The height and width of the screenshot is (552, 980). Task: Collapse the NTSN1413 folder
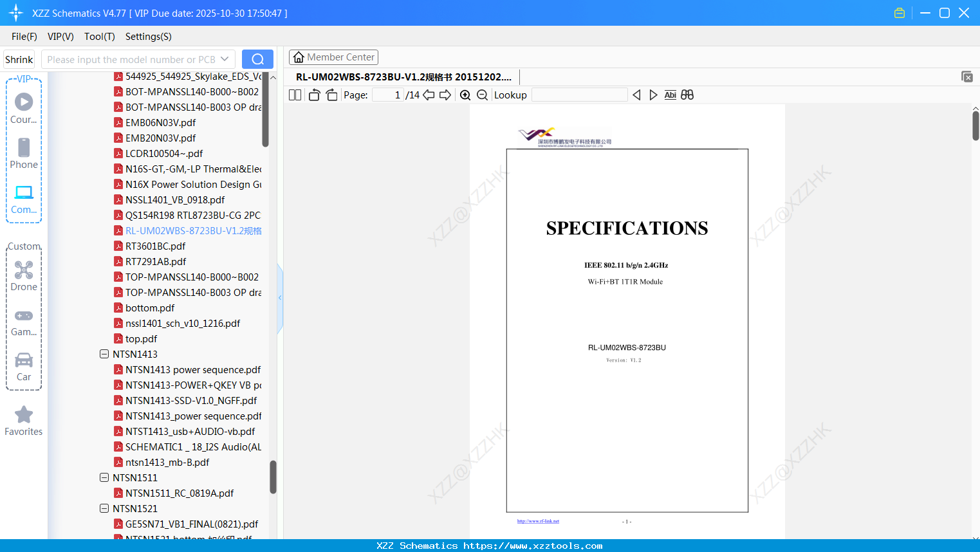pyautogui.click(x=104, y=354)
